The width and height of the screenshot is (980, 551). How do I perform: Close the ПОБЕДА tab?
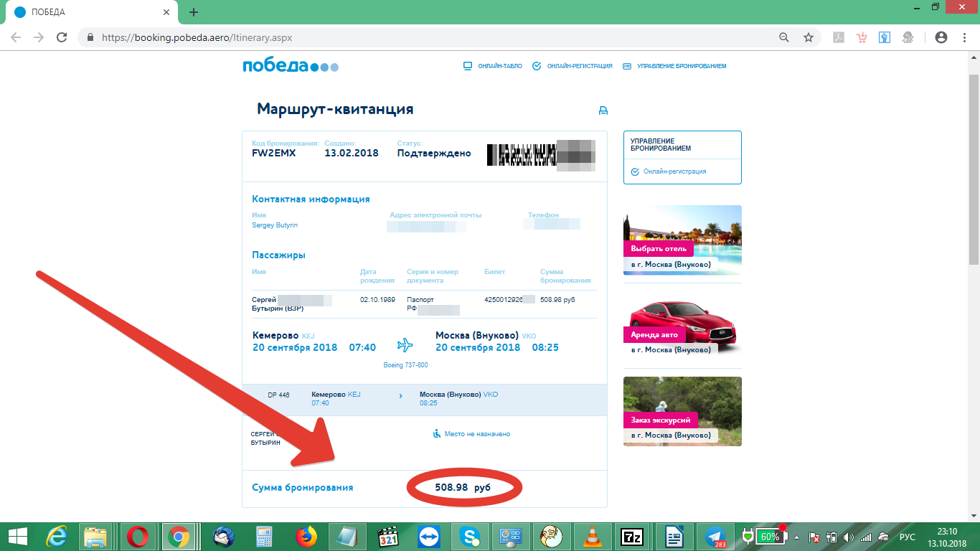tap(166, 12)
